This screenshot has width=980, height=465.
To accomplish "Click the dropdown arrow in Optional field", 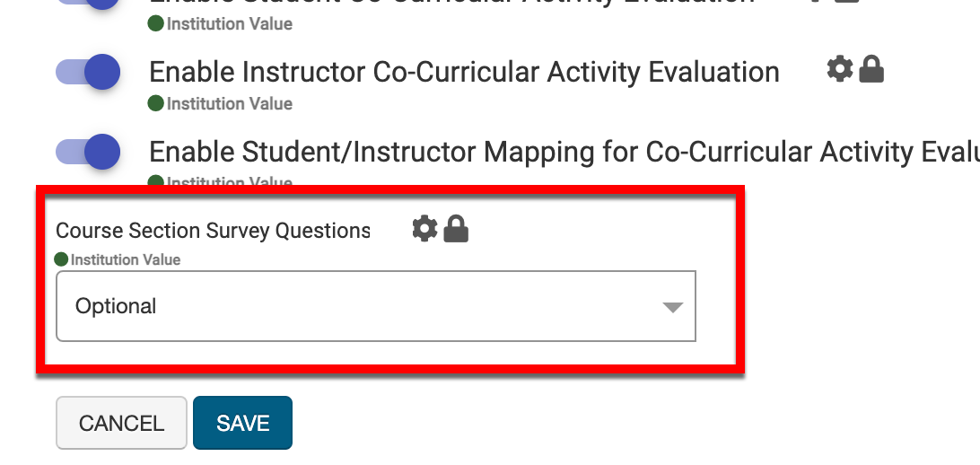I will click(x=672, y=307).
